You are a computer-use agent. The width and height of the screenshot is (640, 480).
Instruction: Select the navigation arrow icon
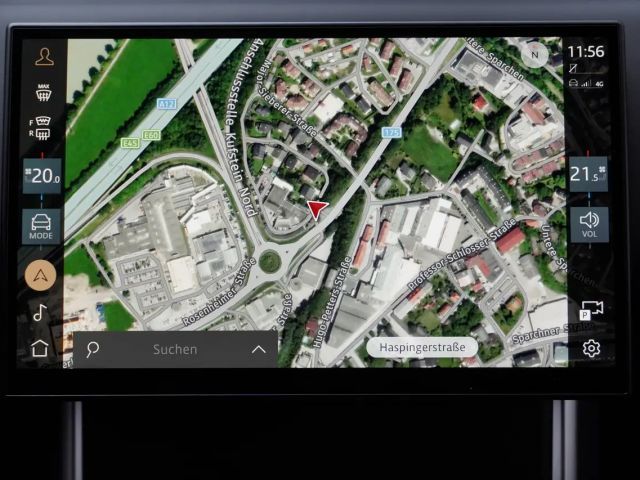pyautogui.click(x=41, y=274)
